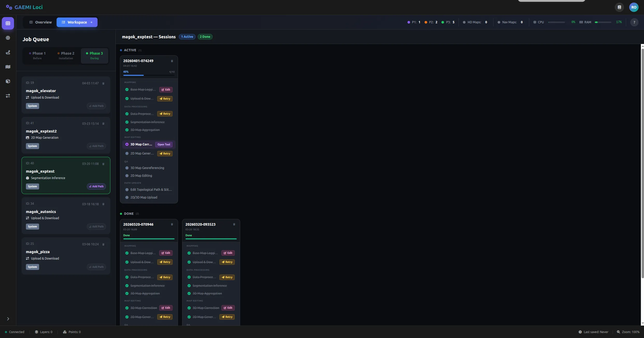The height and width of the screenshot is (338, 644).
Task: Open the transfer arrows sidebar icon
Action: pos(8,96)
